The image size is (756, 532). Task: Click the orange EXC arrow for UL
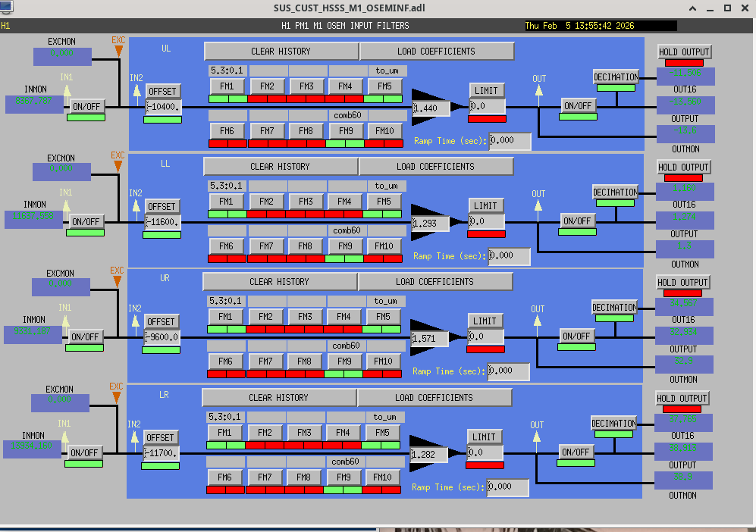coord(118,51)
